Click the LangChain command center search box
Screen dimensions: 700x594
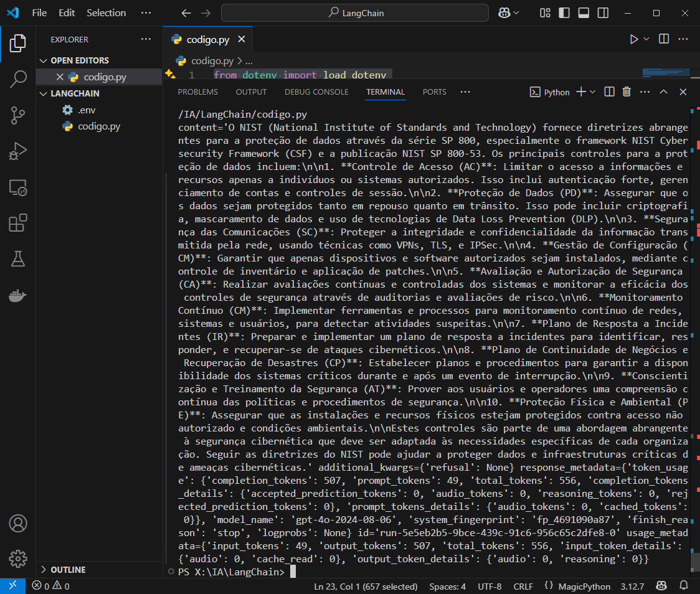pos(355,13)
